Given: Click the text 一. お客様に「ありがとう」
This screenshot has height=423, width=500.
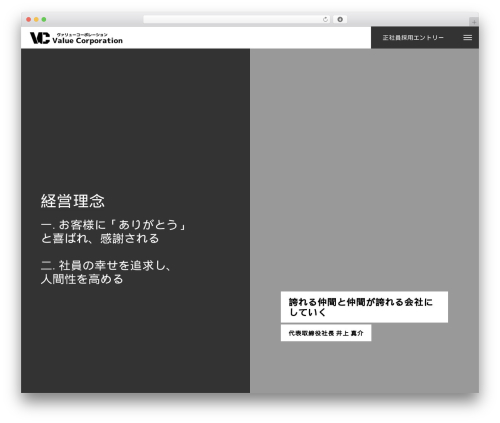Looking at the screenshot, I should tap(113, 225).
